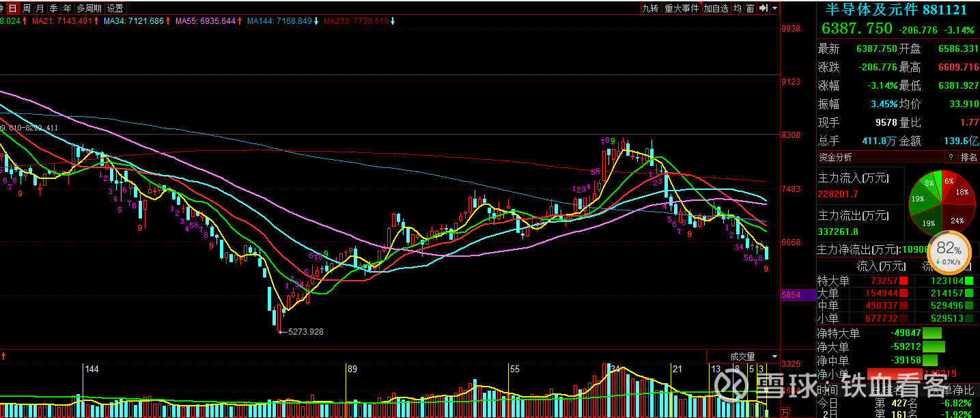The width and height of the screenshot is (980, 418).
Task: Open the 成交量 indicator dropdown
Action: (774, 357)
